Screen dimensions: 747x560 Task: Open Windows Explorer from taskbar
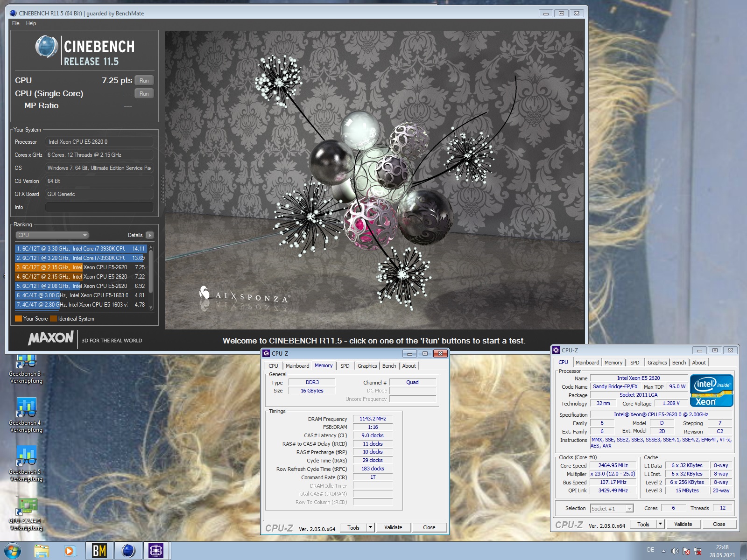click(42, 551)
